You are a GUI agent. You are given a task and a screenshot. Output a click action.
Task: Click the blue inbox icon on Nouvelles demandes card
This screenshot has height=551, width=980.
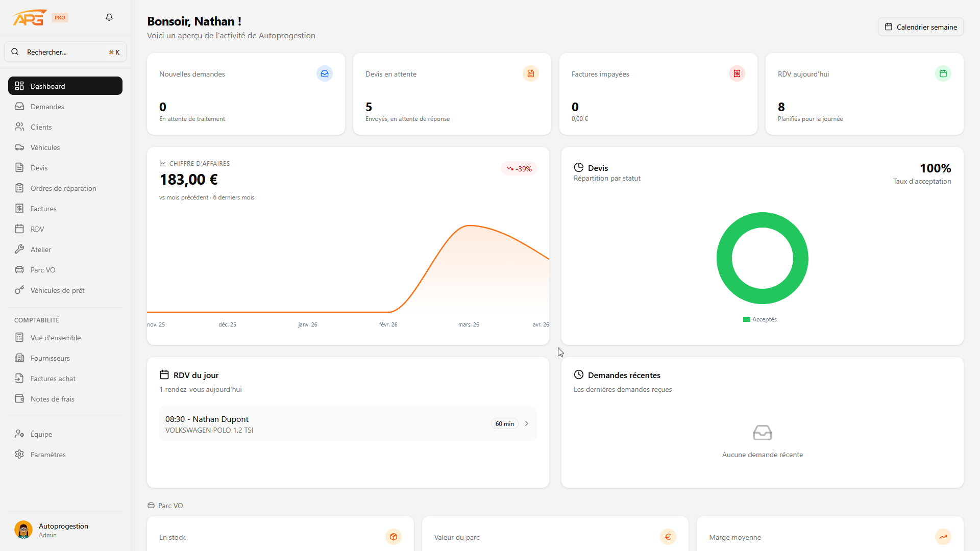pos(325,73)
